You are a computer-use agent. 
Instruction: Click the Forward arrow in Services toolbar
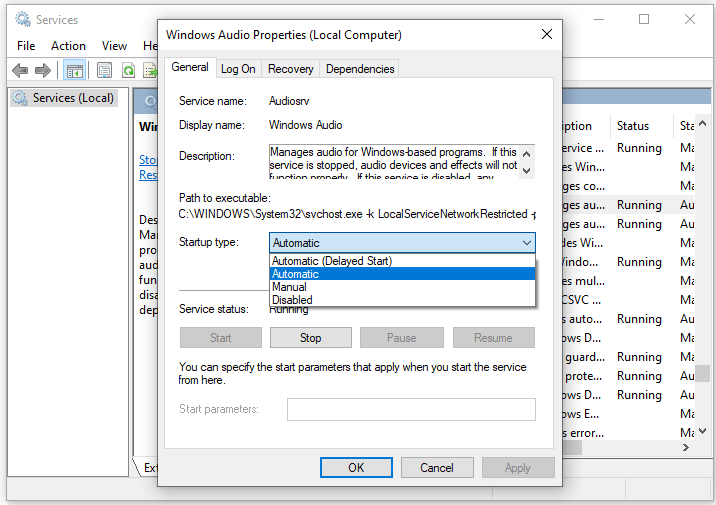(43, 70)
